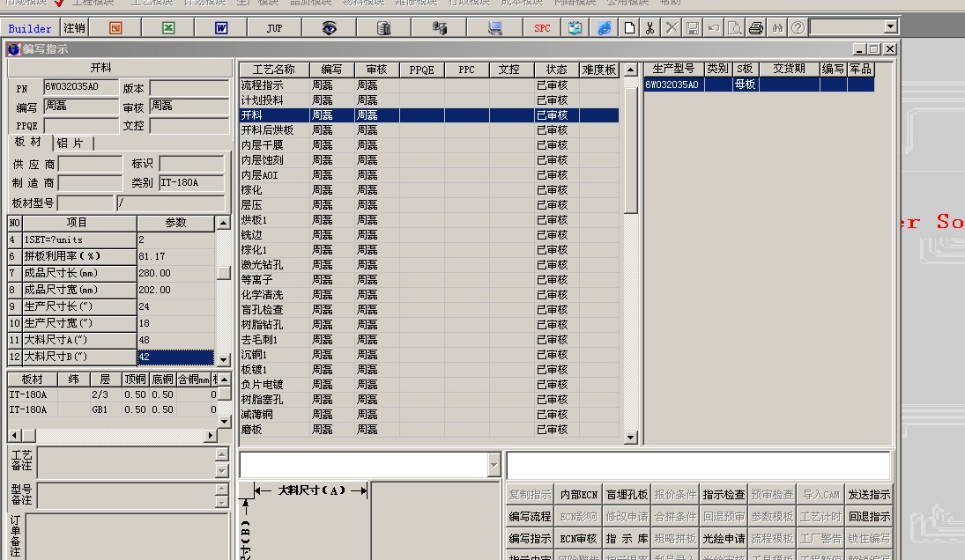Click the eye view icon
Image resolution: width=965 pixels, height=560 pixels.
click(x=330, y=28)
